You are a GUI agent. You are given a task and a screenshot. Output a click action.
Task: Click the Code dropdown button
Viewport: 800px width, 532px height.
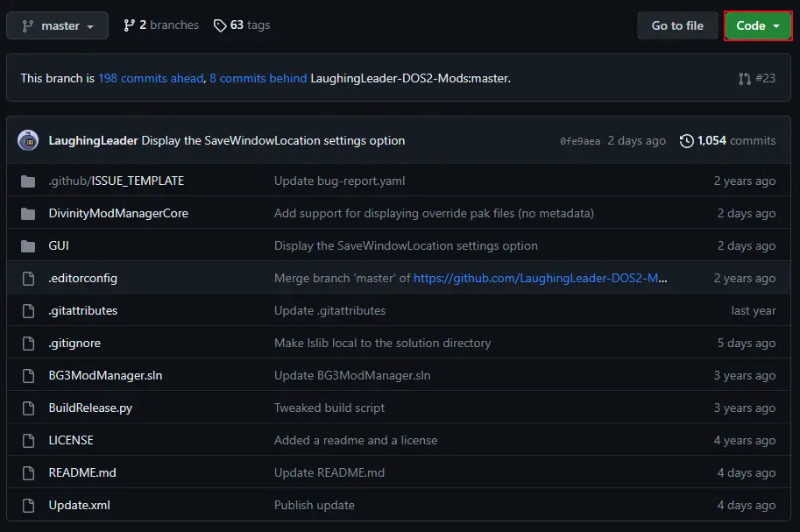point(758,25)
